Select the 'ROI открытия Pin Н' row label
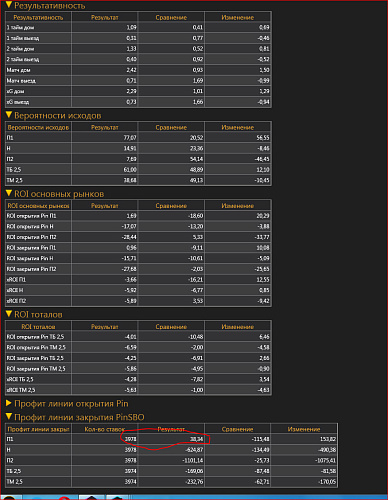The image size is (388, 500). click(x=30, y=226)
